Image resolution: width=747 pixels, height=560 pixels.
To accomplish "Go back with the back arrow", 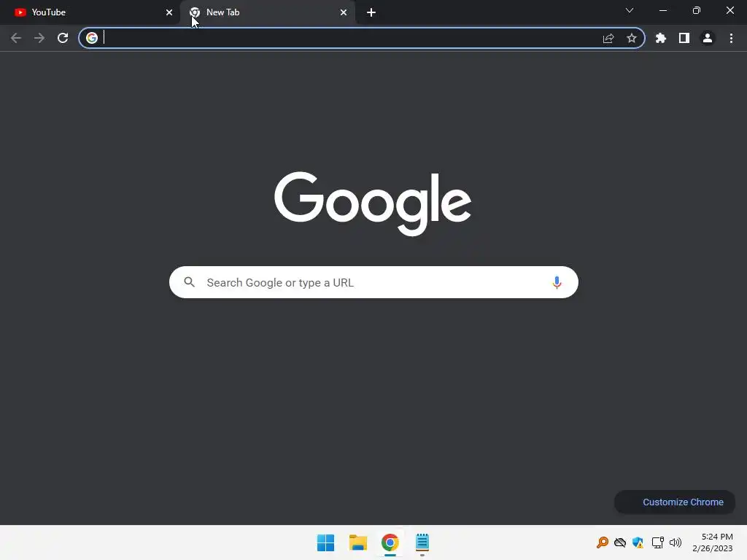I will click(x=16, y=38).
